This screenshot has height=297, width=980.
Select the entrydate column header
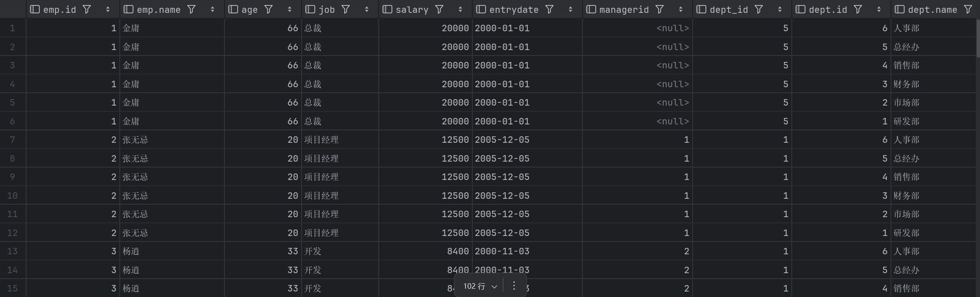tap(513, 9)
